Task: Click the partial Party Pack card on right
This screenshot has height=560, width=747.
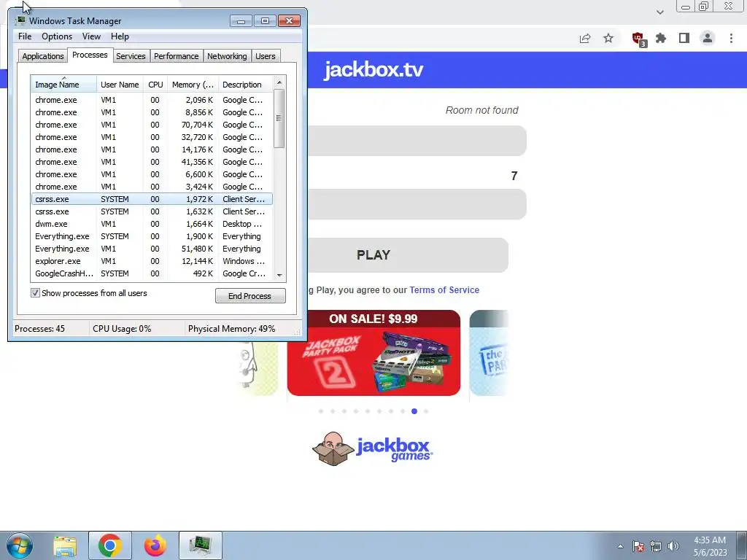Action: point(489,352)
